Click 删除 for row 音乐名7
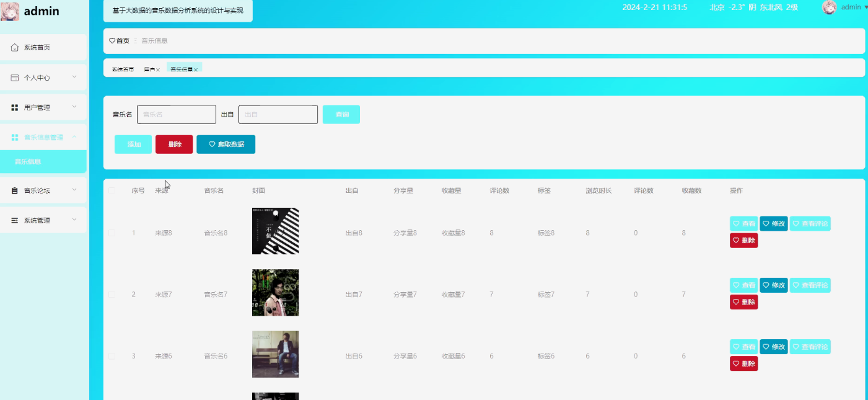The image size is (868, 400). pos(744,302)
